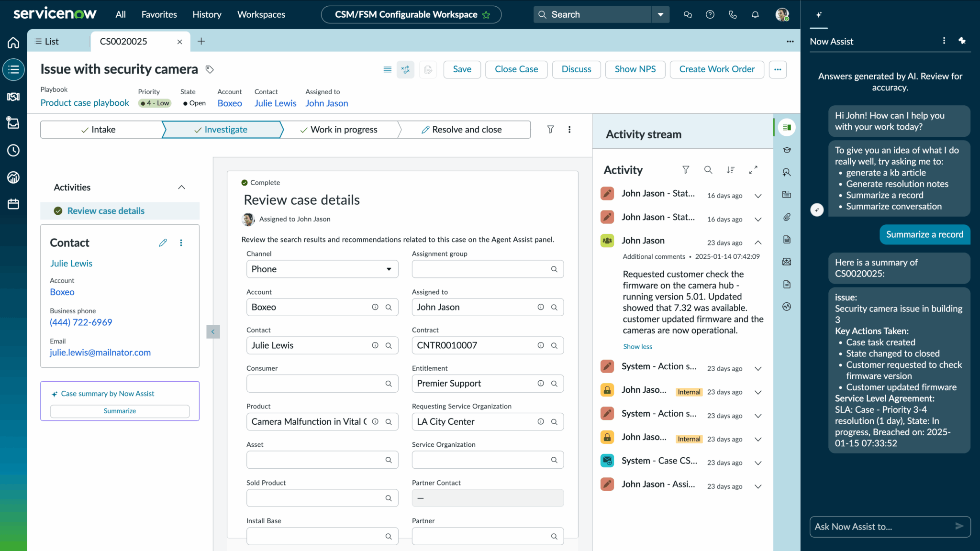Collapse the Activities section

[x=181, y=187]
